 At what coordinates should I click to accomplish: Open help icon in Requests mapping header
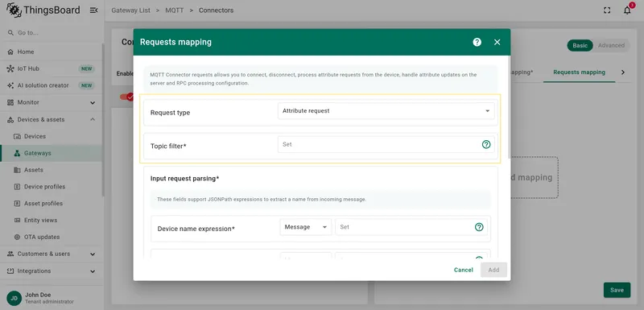tap(477, 42)
